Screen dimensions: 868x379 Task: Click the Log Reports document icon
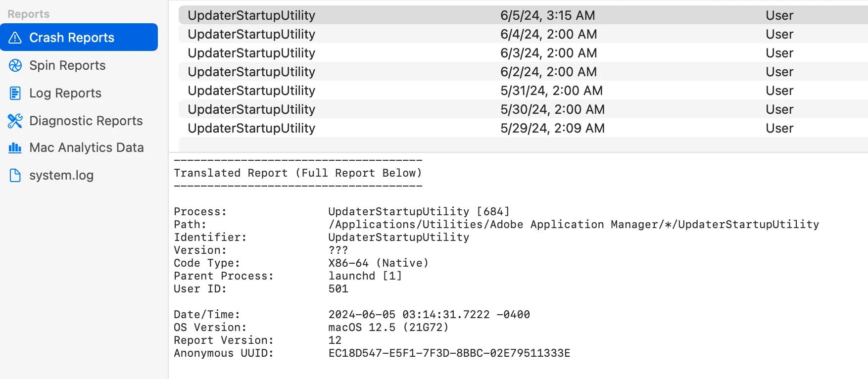click(15, 93)
